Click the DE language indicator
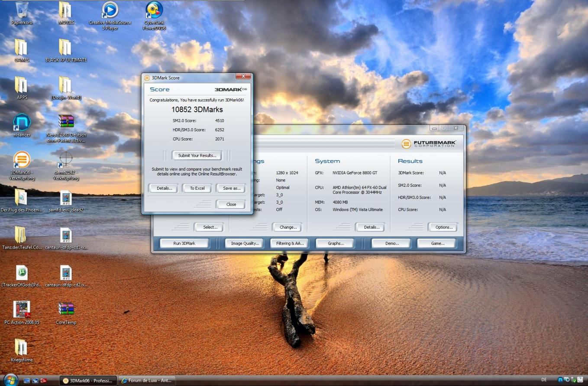588x386 pixels. tap(544, 380)
